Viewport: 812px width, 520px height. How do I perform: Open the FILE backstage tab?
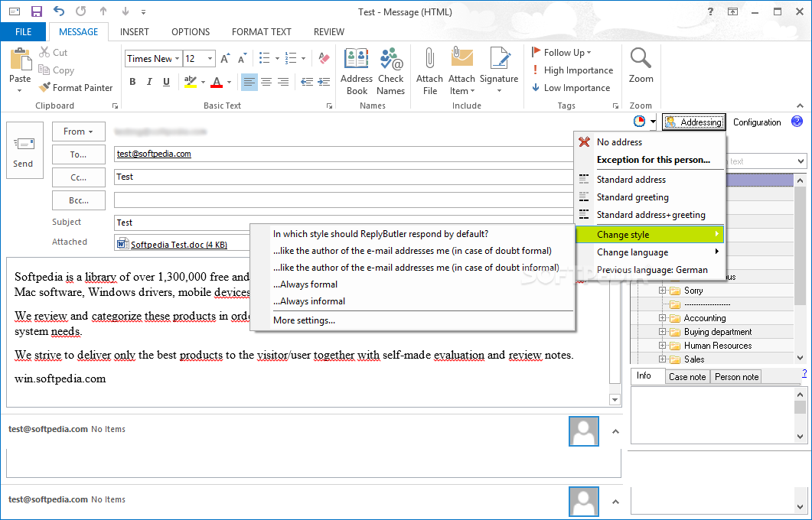pyautogui.click(x=23, y=31)
